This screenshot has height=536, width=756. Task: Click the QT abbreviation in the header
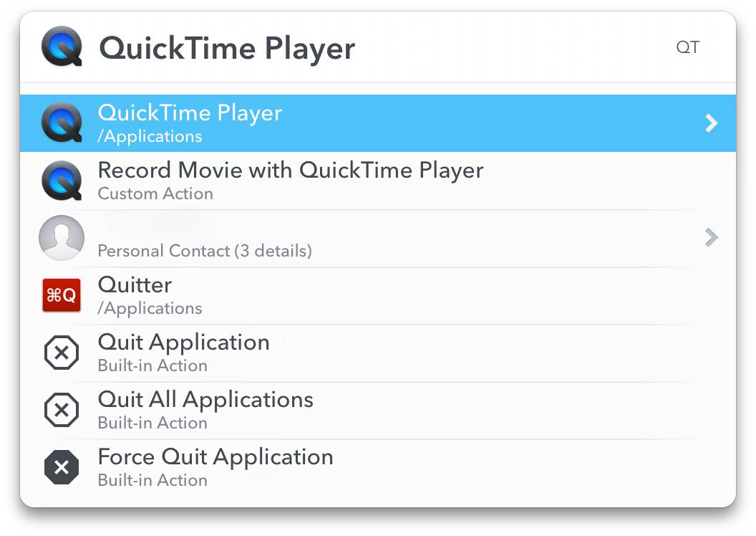[687, 48]
